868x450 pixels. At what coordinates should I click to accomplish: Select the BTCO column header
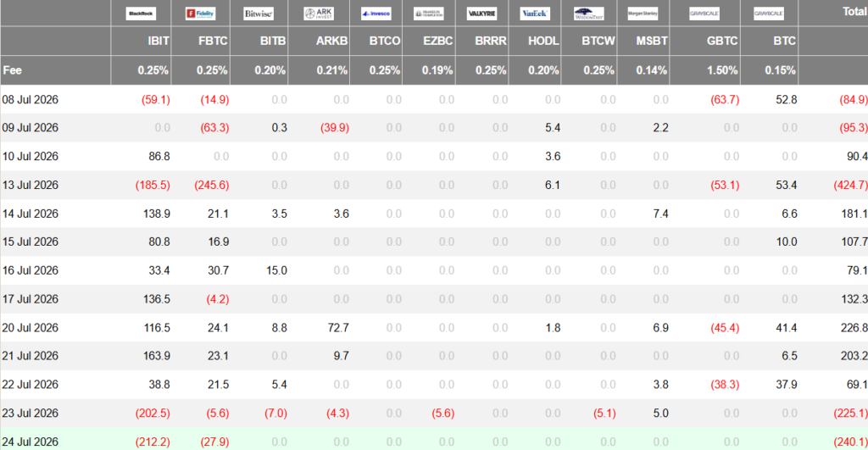385,41
